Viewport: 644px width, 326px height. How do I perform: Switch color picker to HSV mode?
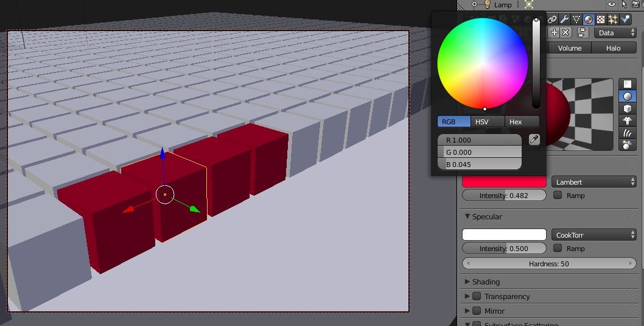pos(488,122)
